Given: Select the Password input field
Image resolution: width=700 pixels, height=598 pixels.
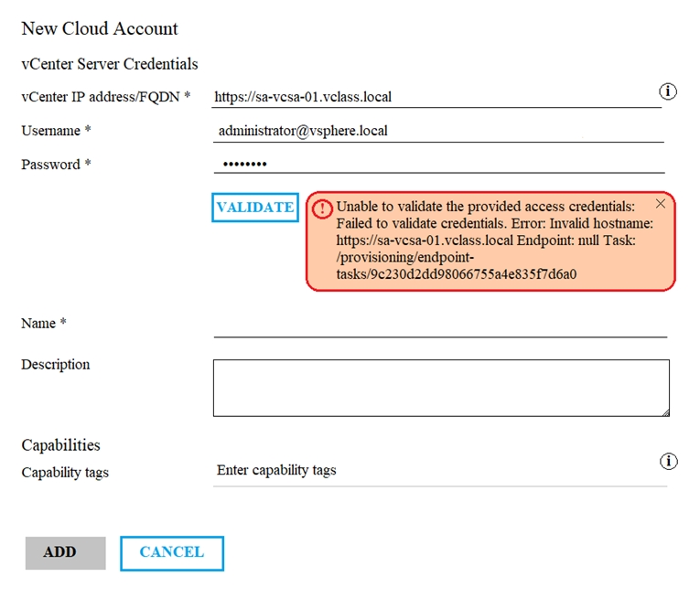Looking at the screenshot, I should [x=437, y=165].
